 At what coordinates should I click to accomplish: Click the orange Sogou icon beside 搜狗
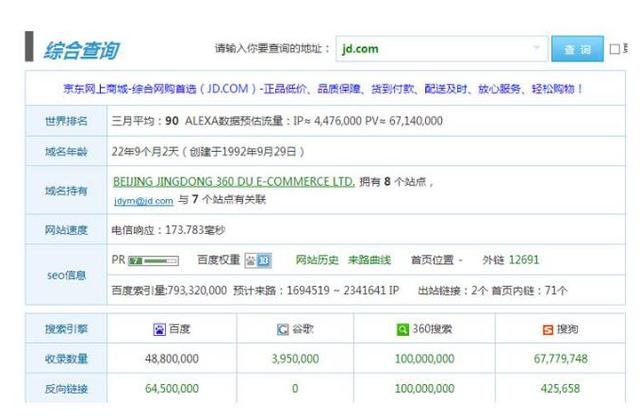[548, 329]
